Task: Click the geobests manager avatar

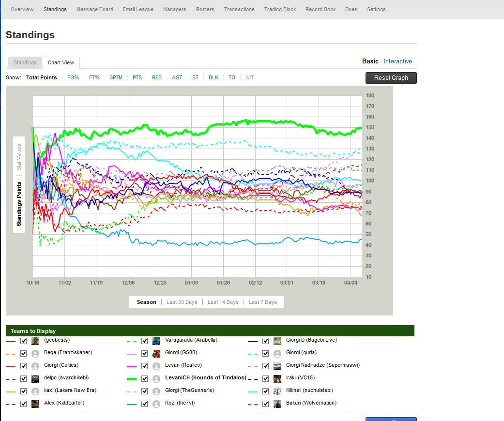Action: (35, 341)
